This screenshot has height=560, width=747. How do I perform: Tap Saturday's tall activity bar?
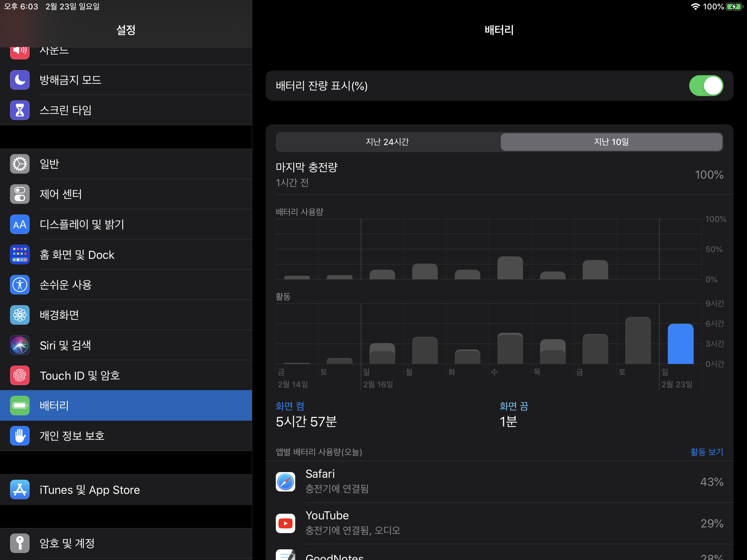point(638,340)
